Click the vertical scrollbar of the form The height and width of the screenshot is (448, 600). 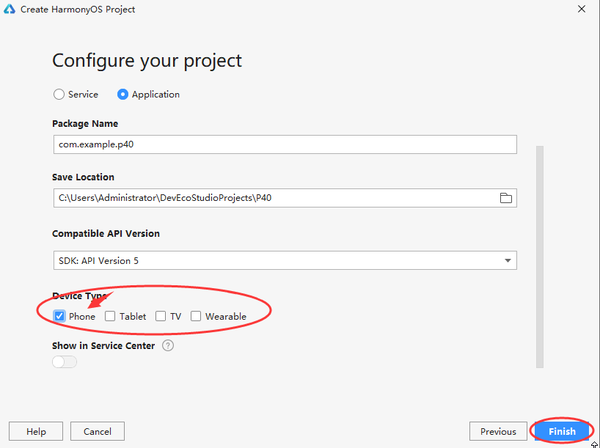click(540, 256)
